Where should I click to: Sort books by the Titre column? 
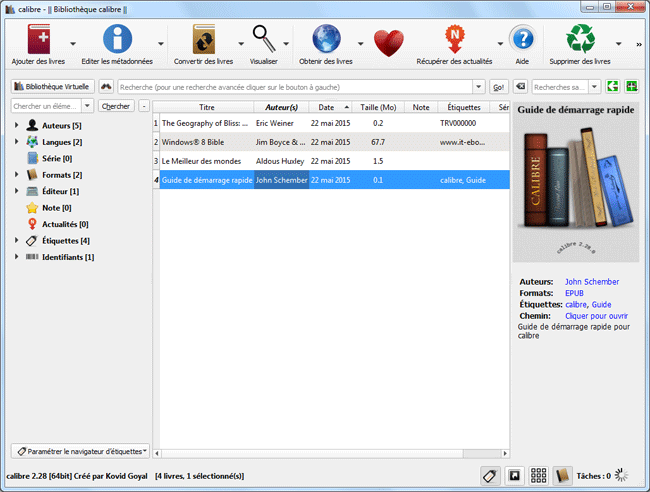tap(206, 106)
